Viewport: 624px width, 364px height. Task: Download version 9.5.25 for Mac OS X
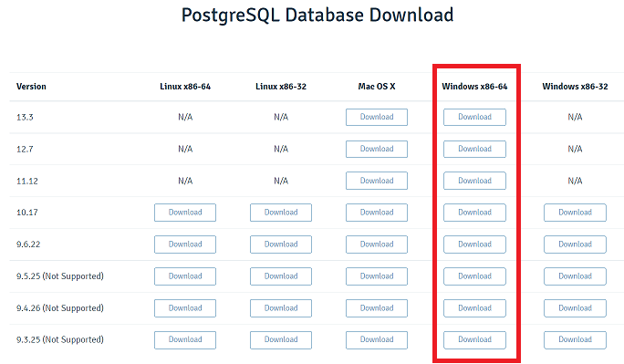(x=377, y=276)
